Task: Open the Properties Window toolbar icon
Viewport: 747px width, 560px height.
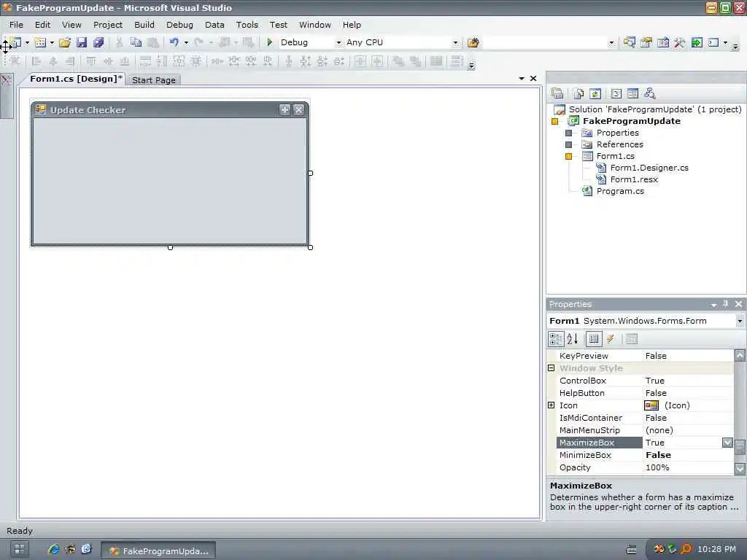Action: coord(646,42)
